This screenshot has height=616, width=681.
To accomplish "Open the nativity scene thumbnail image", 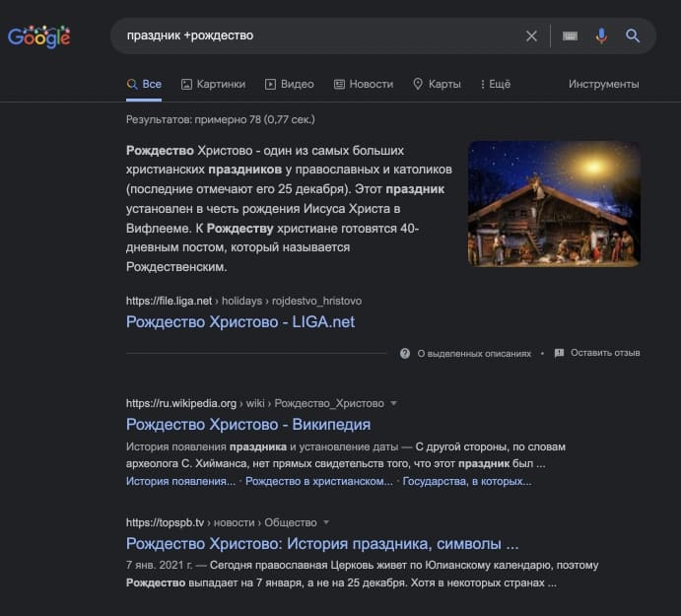I will [554, 204].
